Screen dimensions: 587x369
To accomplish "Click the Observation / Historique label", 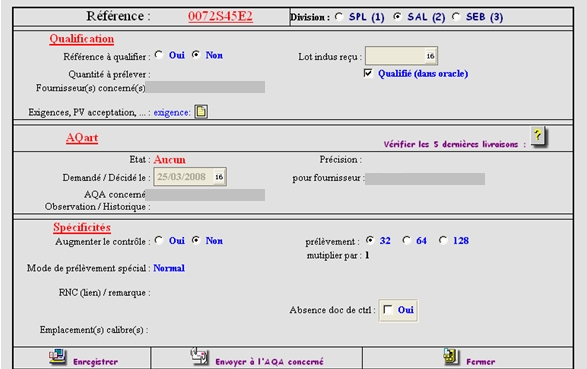I will point(98,207).
